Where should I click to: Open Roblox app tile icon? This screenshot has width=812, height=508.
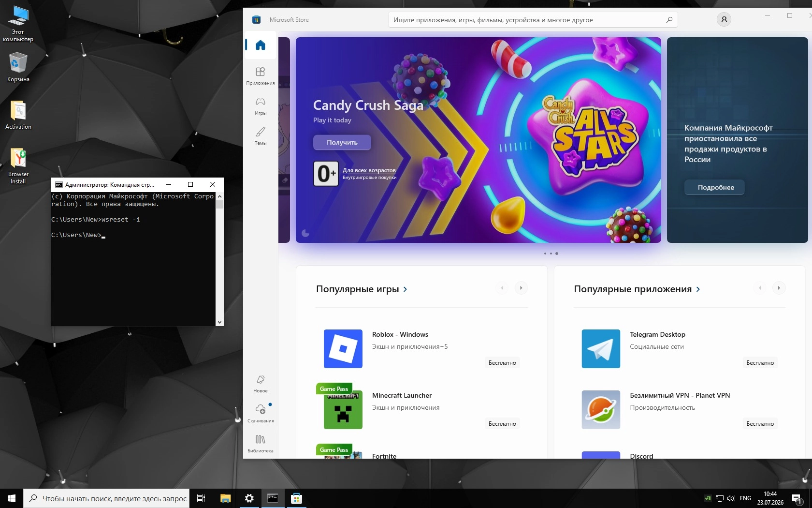pos(343,349)
